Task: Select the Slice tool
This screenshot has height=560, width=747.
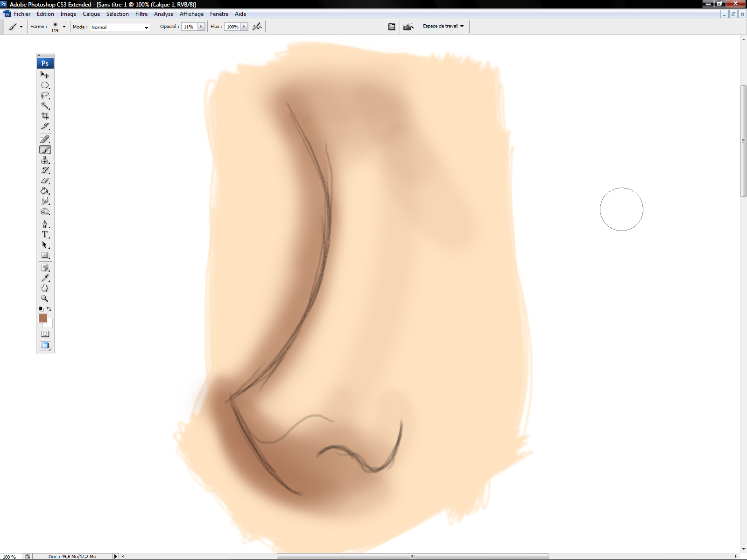Action: click(x=45, y=126)
